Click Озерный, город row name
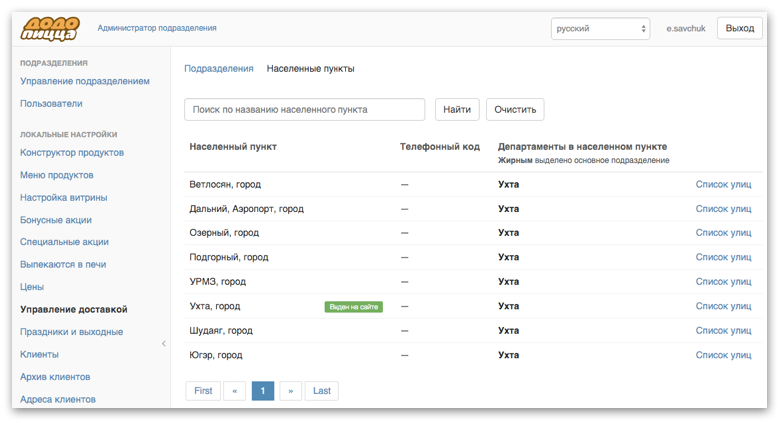The height and width of the screenshot is (423, 780). click(x=224, y=233)
